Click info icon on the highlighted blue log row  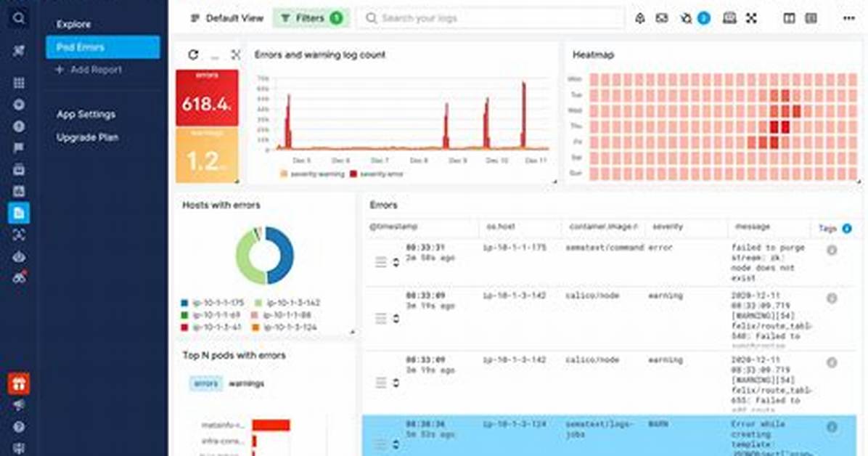832,427
